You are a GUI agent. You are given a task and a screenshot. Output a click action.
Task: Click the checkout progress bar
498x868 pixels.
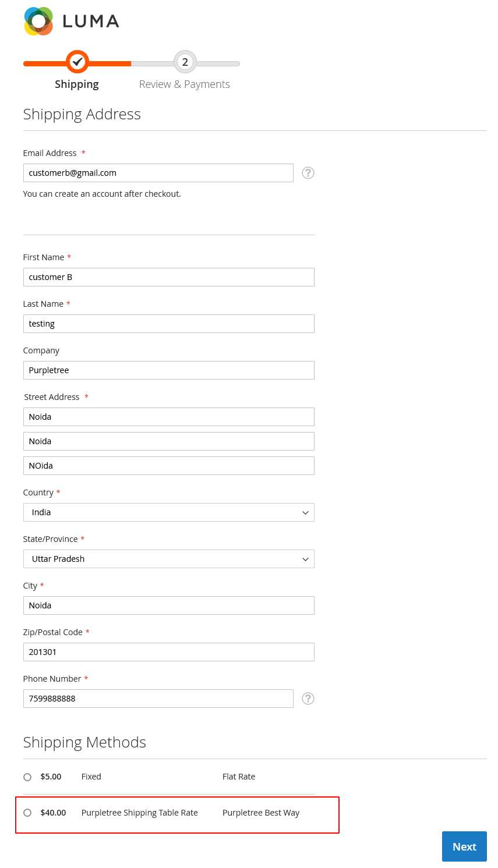pos(132,63)
